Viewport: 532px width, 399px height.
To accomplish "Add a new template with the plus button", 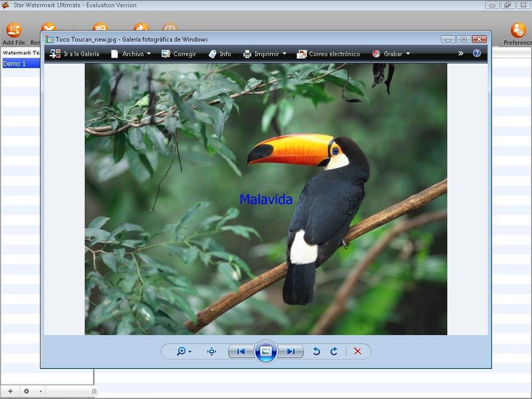I will (x=10, y=391).
